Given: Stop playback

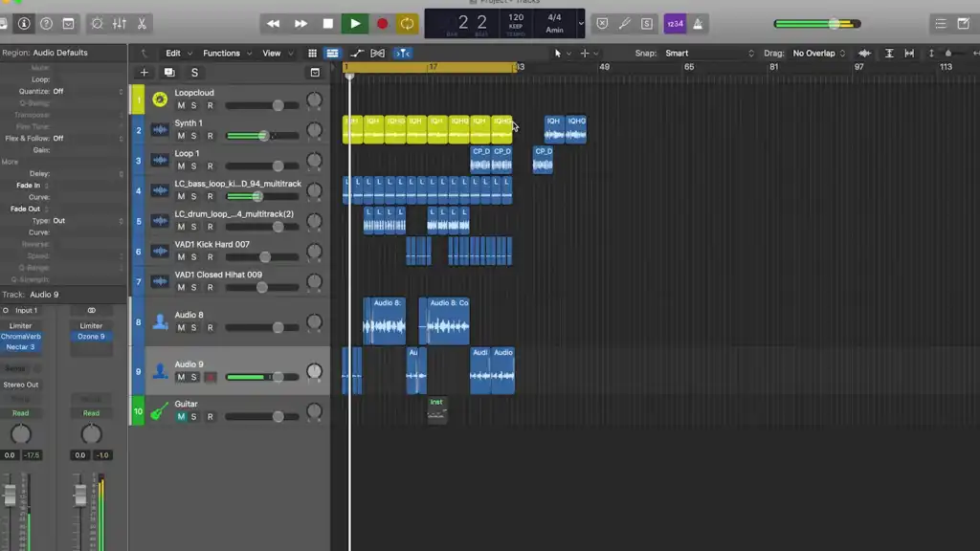Looking at the screenshot, I should (327, 24).
